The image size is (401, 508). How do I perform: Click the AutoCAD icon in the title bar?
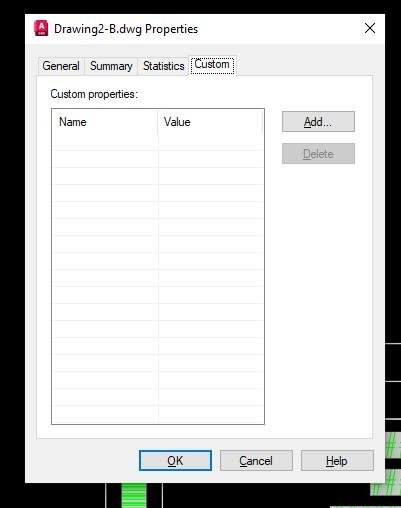41,28
